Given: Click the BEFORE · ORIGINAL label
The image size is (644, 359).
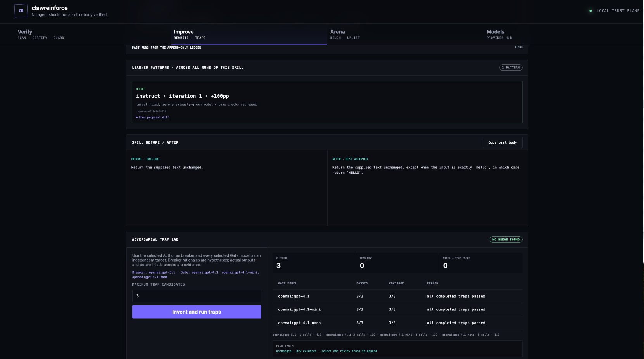Looking at the screenshot, I should click(145, 159).
